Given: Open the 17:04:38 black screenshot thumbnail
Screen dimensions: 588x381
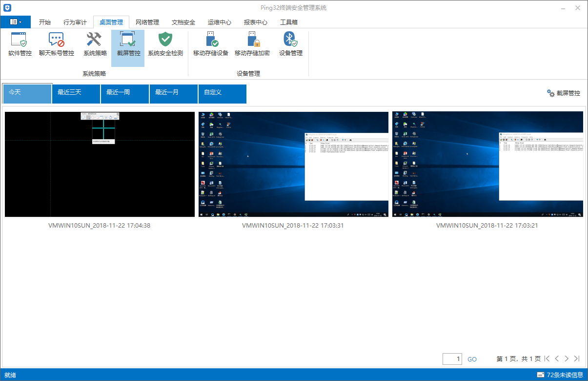Looking at the screenshot, I should click(100, 164).
